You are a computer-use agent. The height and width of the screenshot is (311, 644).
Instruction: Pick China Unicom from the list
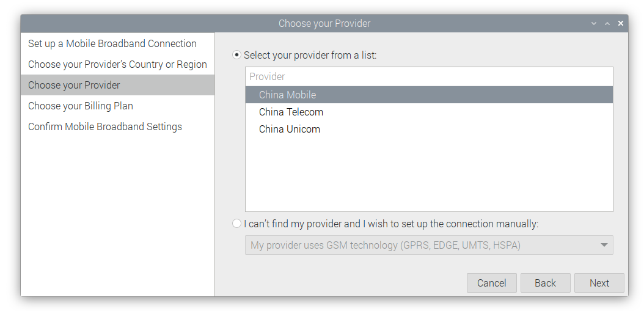pyautogui.click(x=290, y=129)
